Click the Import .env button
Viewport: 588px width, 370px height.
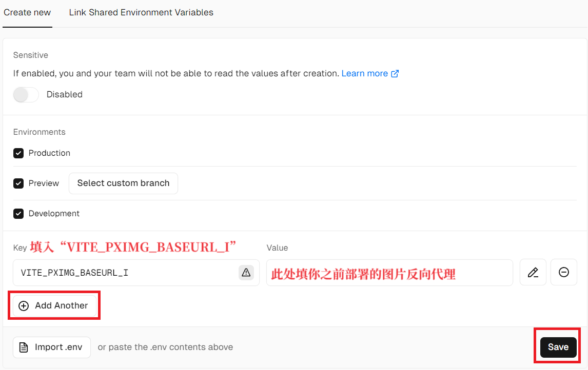[52, 347]
